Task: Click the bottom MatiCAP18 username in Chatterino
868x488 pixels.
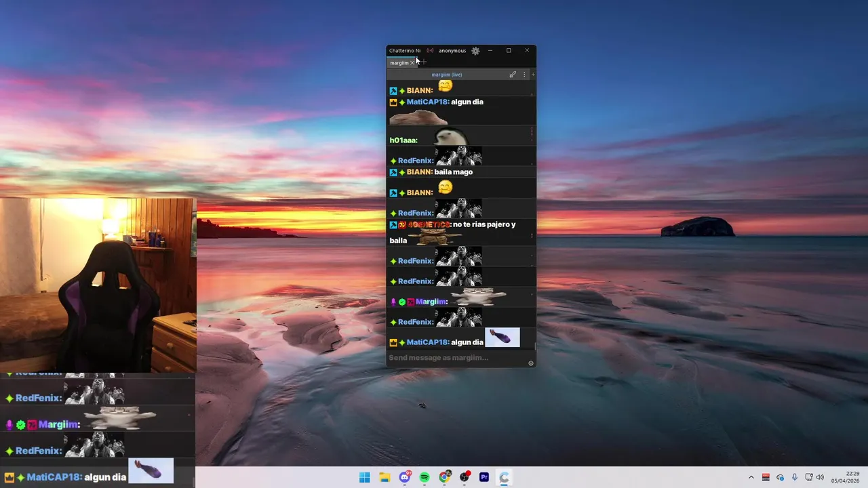Action: [428, 342]
